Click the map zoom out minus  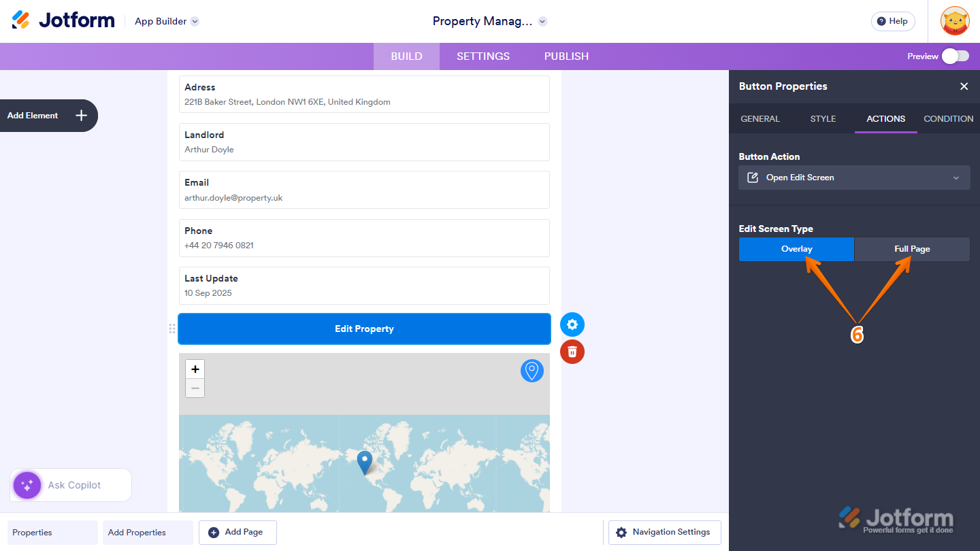pos(195,388)
